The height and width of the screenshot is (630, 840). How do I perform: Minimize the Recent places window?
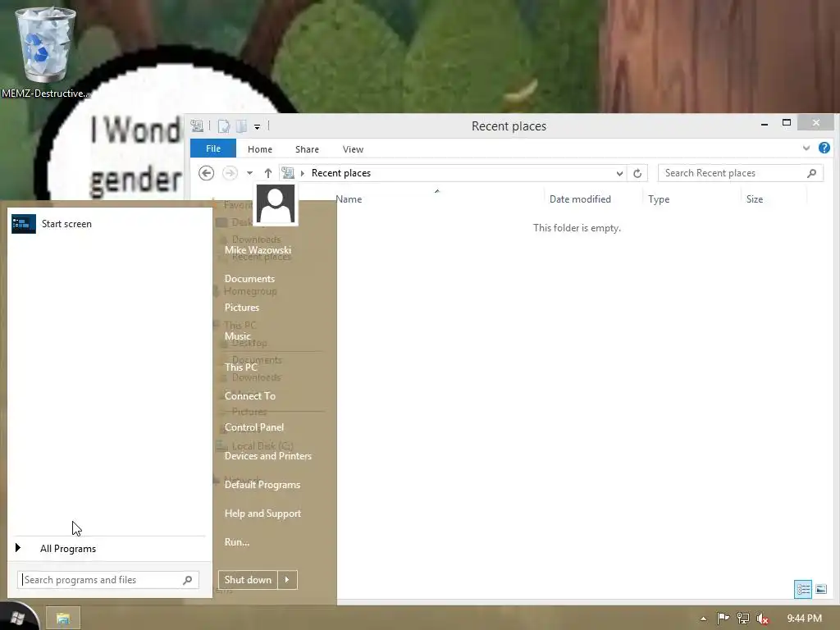click(x=765, y=124)
